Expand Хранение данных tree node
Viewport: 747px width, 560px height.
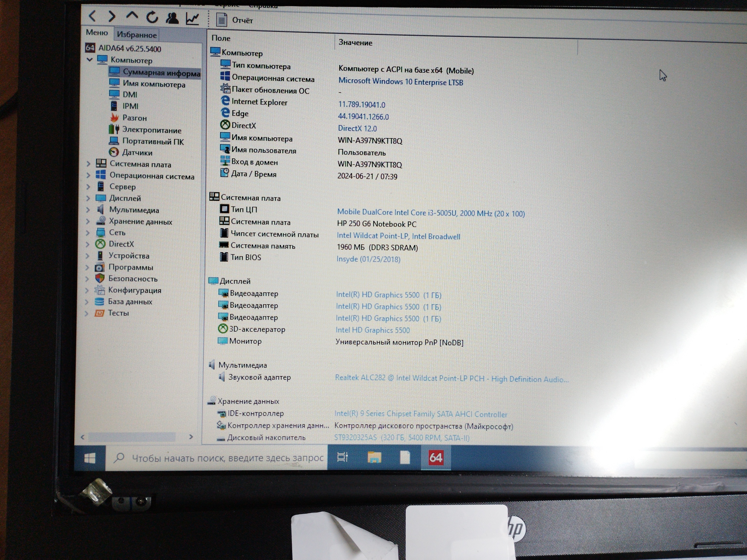(x=88, y=221)
